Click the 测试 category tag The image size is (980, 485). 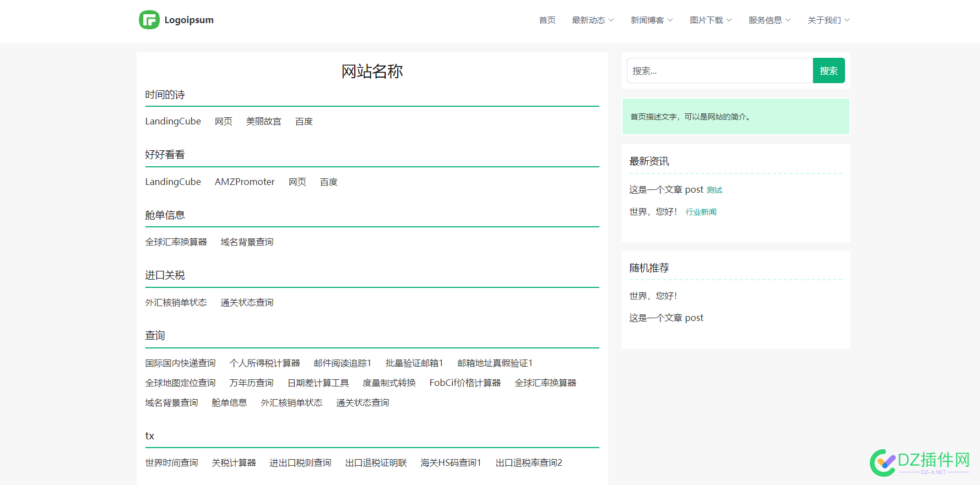pos(714,190)
